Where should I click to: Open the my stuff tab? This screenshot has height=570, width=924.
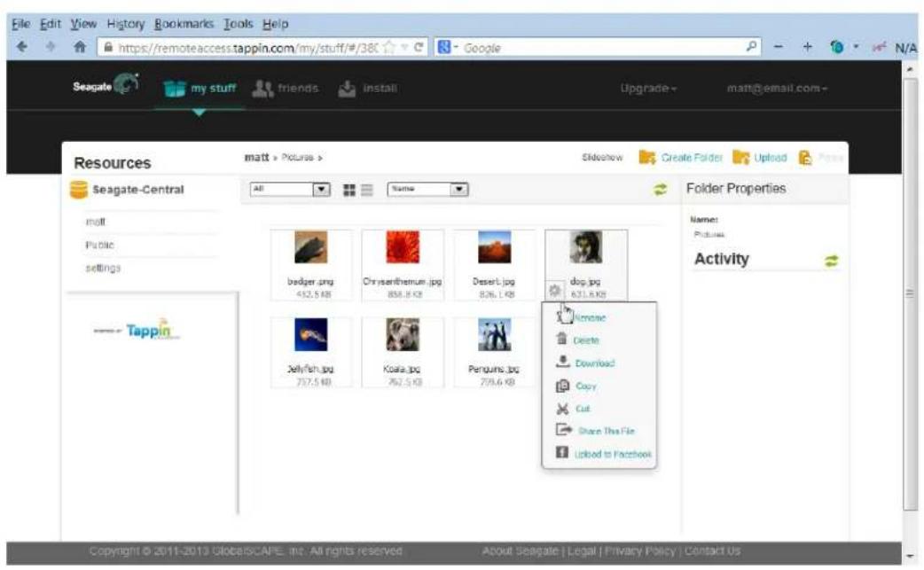[x=200, y=89]
